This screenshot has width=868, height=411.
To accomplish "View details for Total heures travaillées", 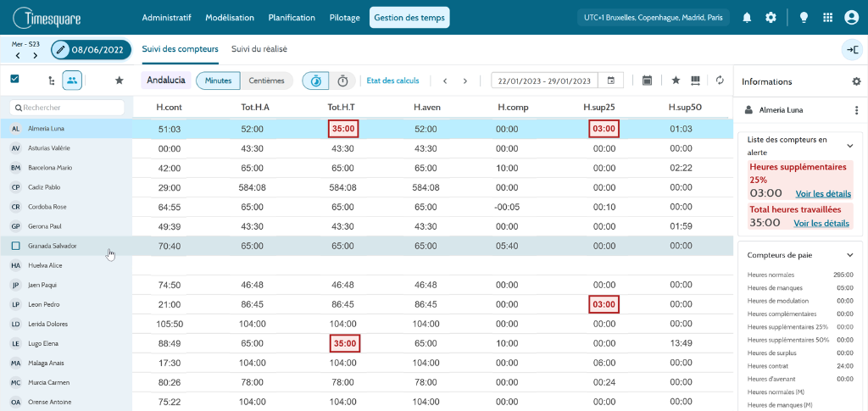I will pos(821,223).
